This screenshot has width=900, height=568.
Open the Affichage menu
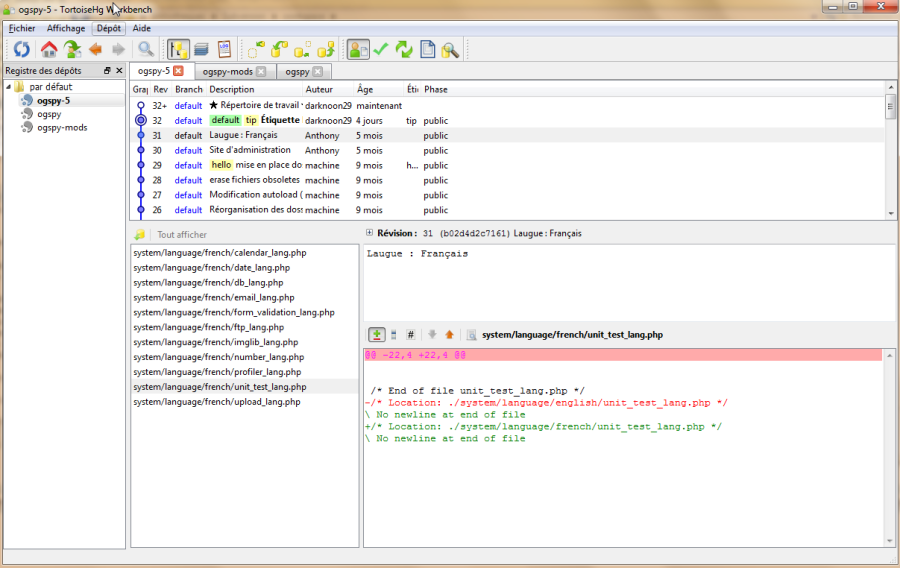coord(66,28)
